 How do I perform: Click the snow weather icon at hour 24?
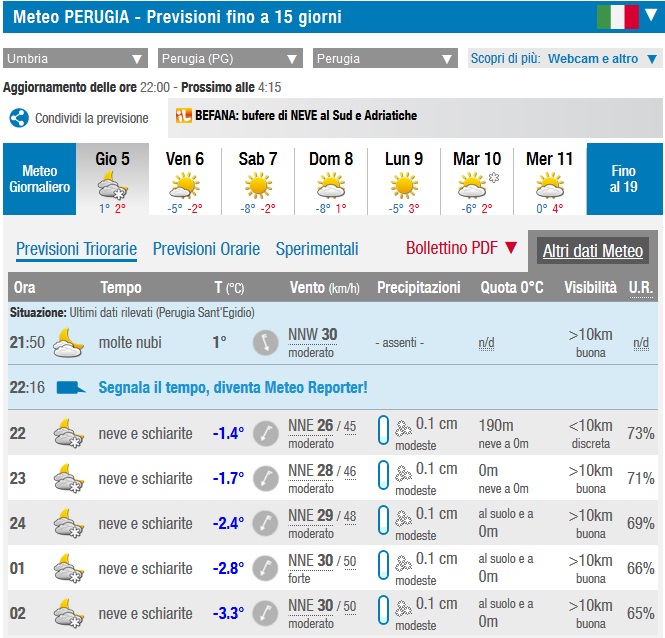coord(68,523)
